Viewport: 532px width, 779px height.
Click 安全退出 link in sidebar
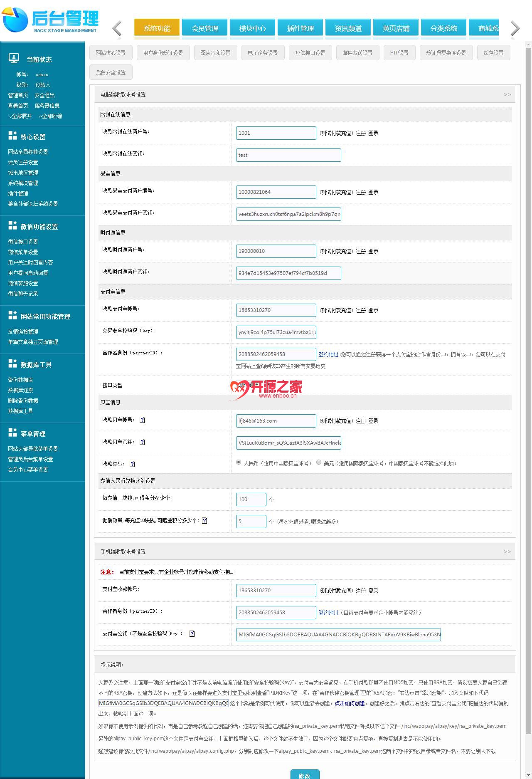(x=45, y=96)
